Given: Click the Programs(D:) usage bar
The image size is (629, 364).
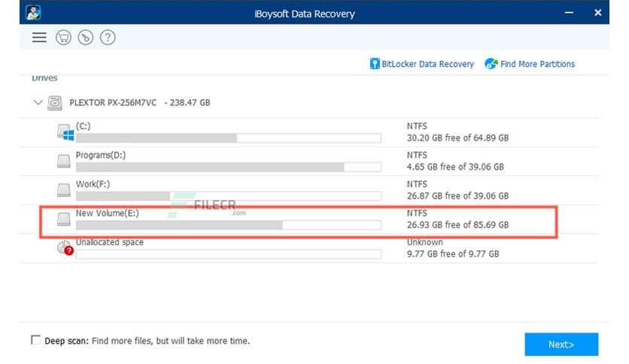Looking at the screenshot, I should (x=228, y=167).
